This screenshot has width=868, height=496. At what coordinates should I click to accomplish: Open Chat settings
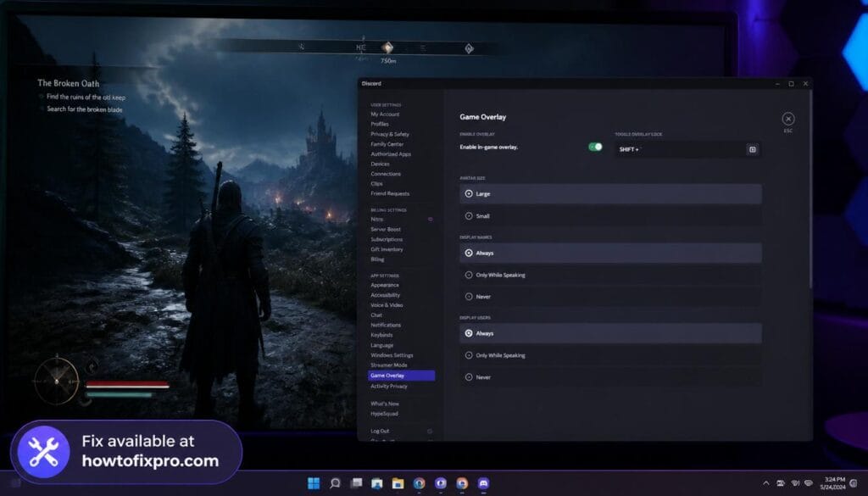point(376,315)
